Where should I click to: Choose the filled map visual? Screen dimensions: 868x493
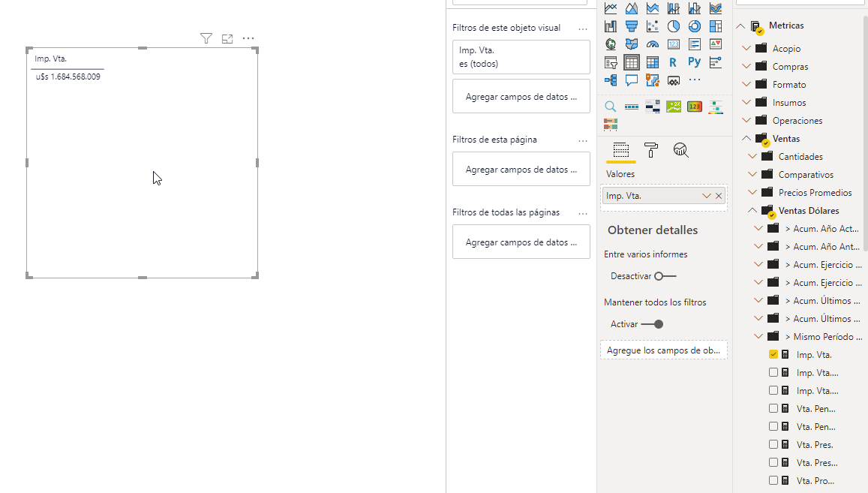pyautogui.click(x=632, y=44)
